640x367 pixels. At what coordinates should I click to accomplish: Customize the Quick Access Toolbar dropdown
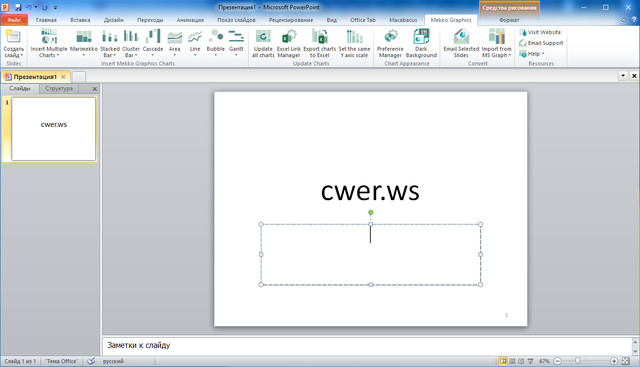(56, 7)
